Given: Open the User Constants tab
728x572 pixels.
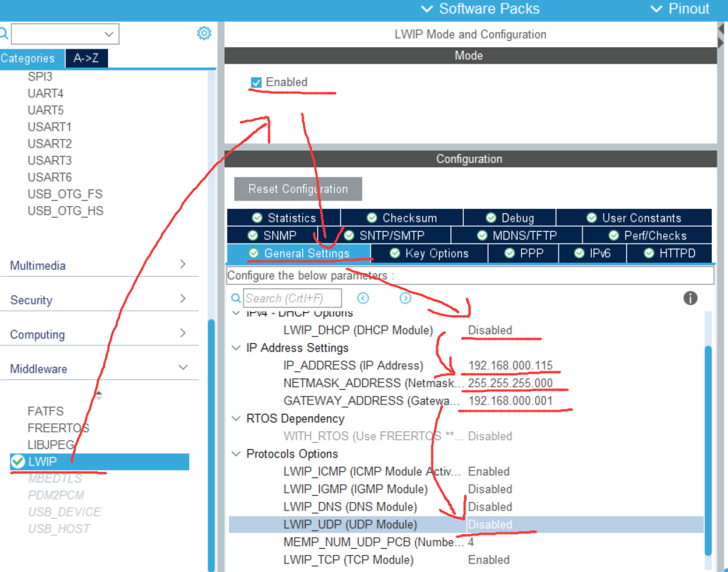Looking at the screenshot, I should click(x=634, y=218).
